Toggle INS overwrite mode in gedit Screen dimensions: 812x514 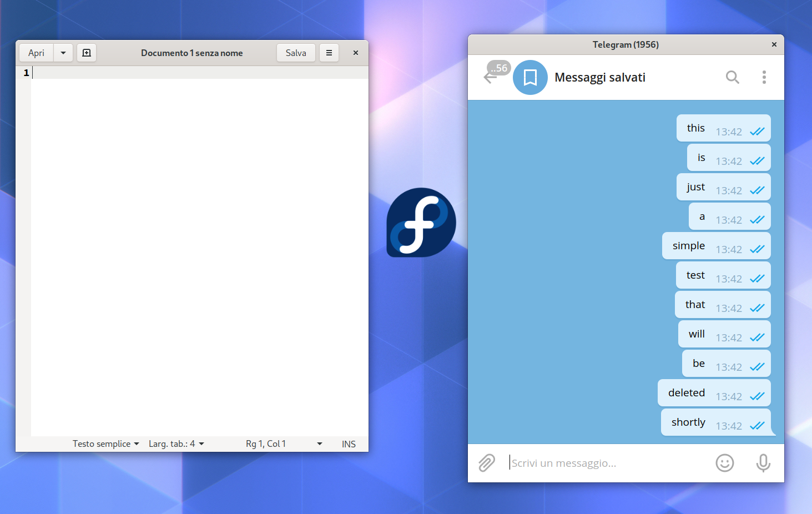(x=349, y=444)
